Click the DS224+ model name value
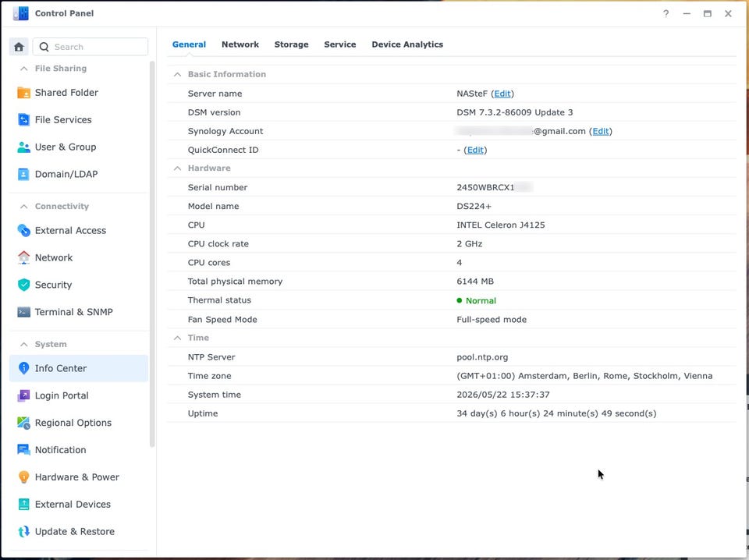This screenshot has width=749, height=560. [474, 206]
